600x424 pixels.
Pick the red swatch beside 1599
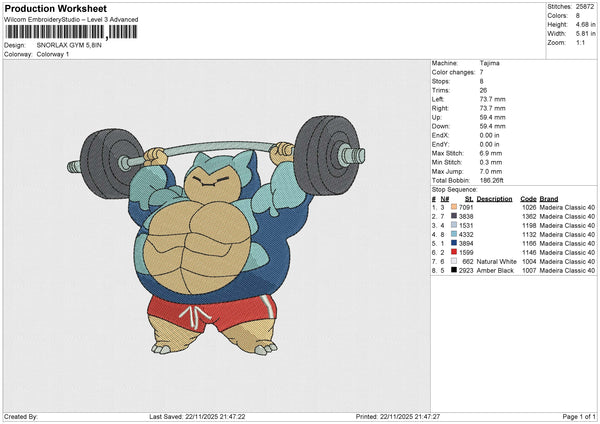coord(454,252)
